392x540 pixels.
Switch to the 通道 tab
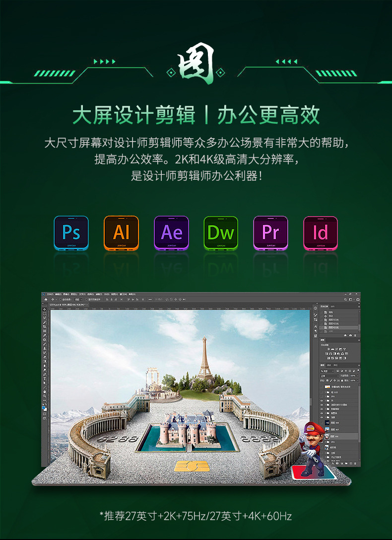328,365
